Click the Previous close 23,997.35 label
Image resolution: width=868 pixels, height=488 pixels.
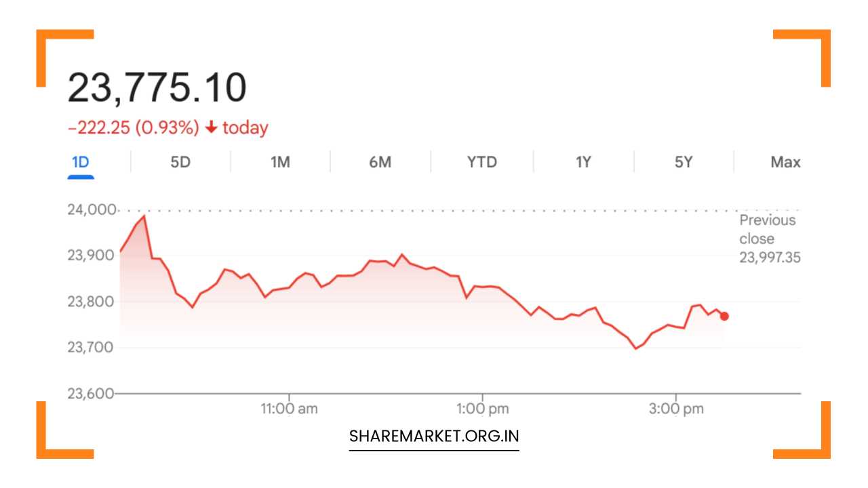click(768, 239)
